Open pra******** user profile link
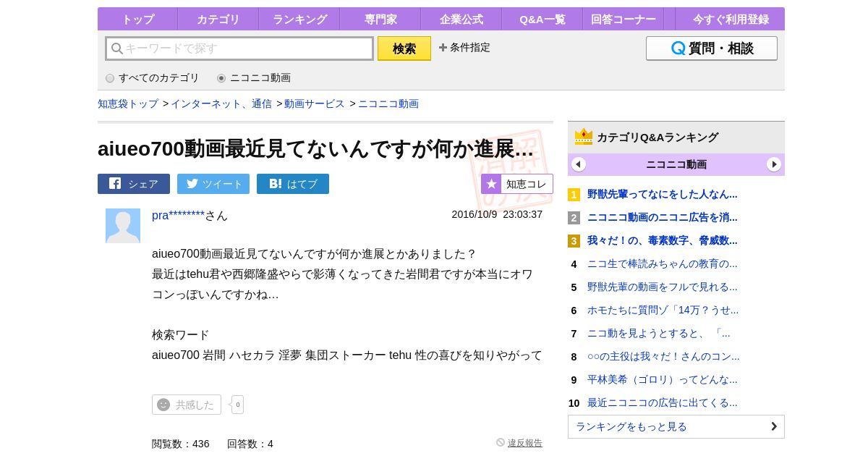This screenshot has width=868, height=456. click(x=178, y=215)
